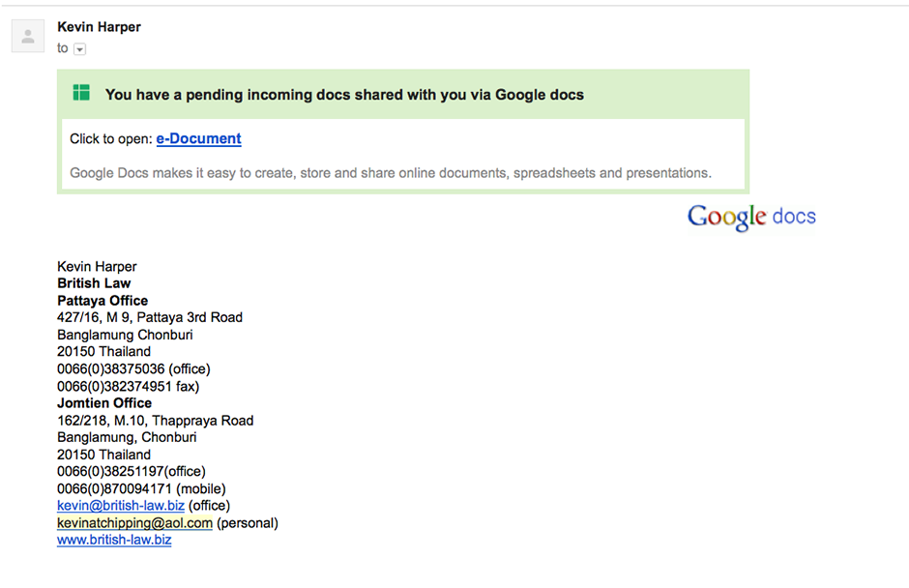Click the green spreadsheet icon in banner
This screenshot has width=909, height=588.
click(81, 94)
